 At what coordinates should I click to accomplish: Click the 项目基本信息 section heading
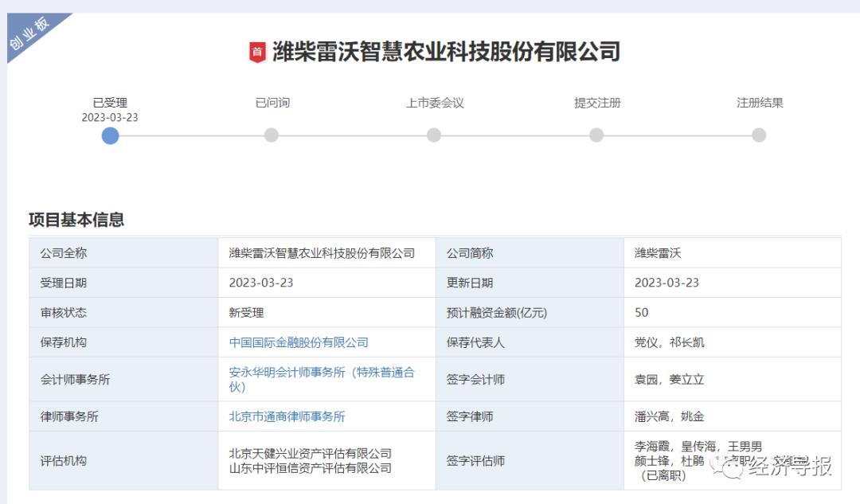point(76,220)
